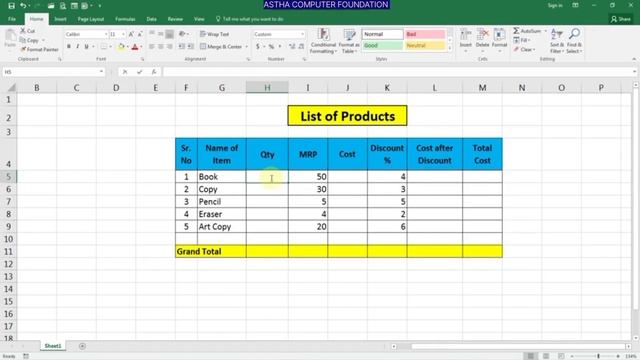Screen dimensions: 640x360
Task: Open Format as Table gallery
Action: pos(349,41)
